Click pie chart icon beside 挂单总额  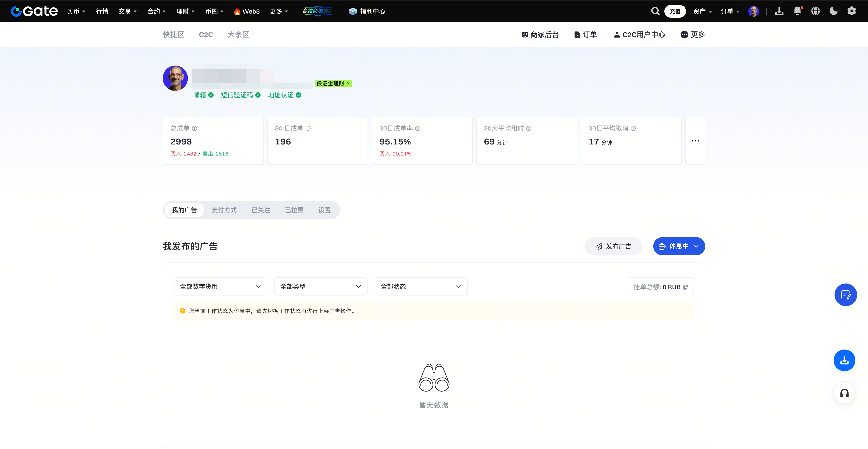click(685, 287)
